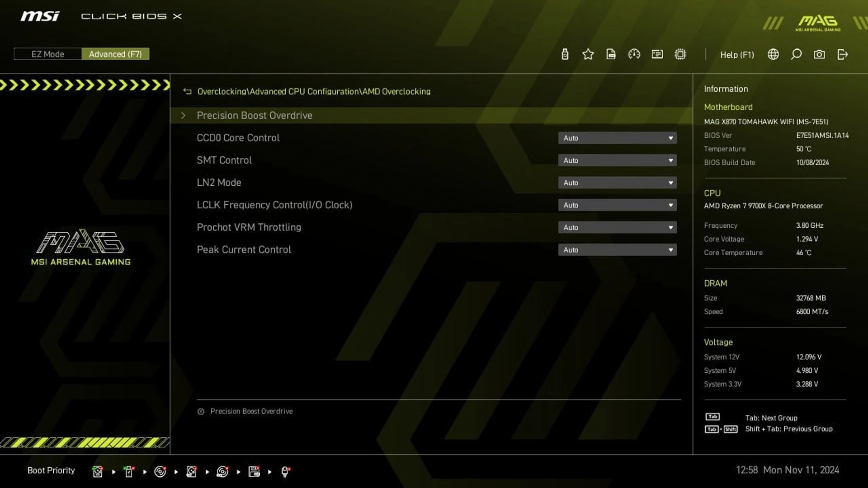Open the board explorer panel icon
This screenshot has width=868, height=488.
pos(657,54)
